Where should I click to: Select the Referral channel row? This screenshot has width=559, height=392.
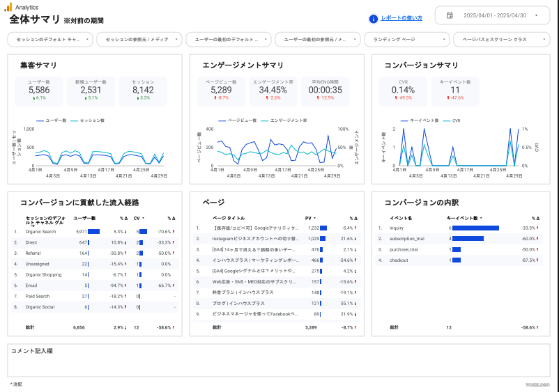(95, 253)
